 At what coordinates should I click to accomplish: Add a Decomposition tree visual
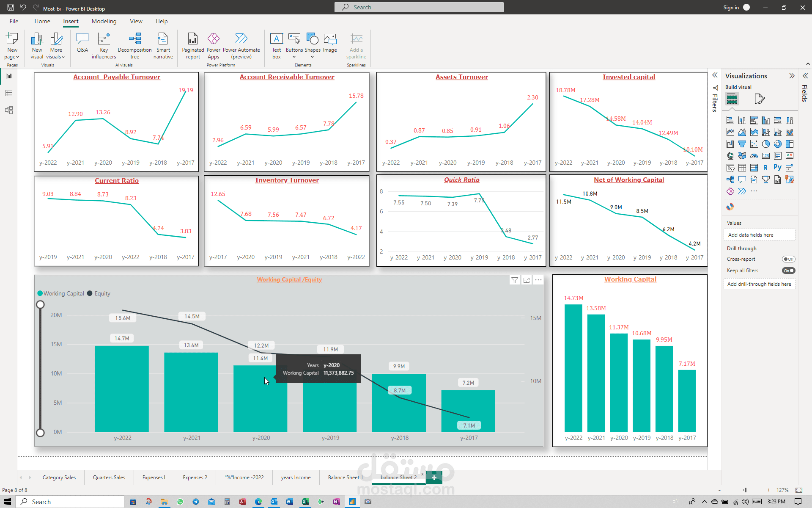tap(134, 42)
